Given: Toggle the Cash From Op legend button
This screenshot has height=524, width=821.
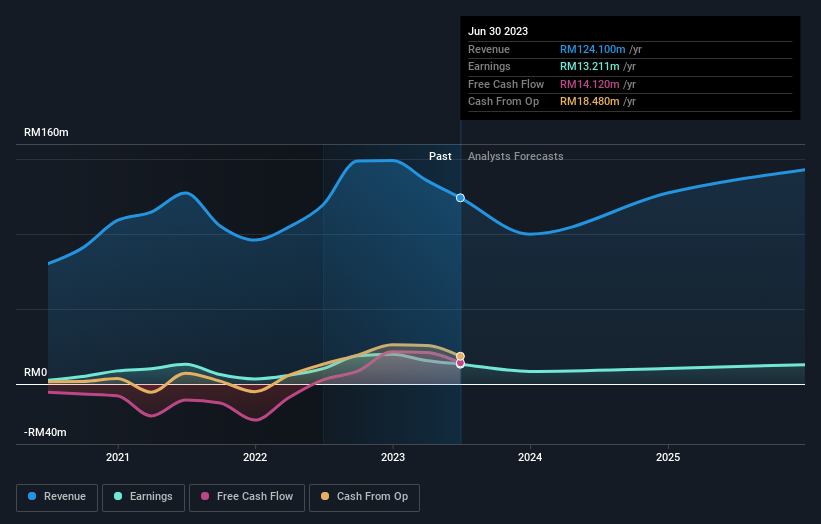Looking at the screenshot, I should pyautogui.click(x=364, y=497).
